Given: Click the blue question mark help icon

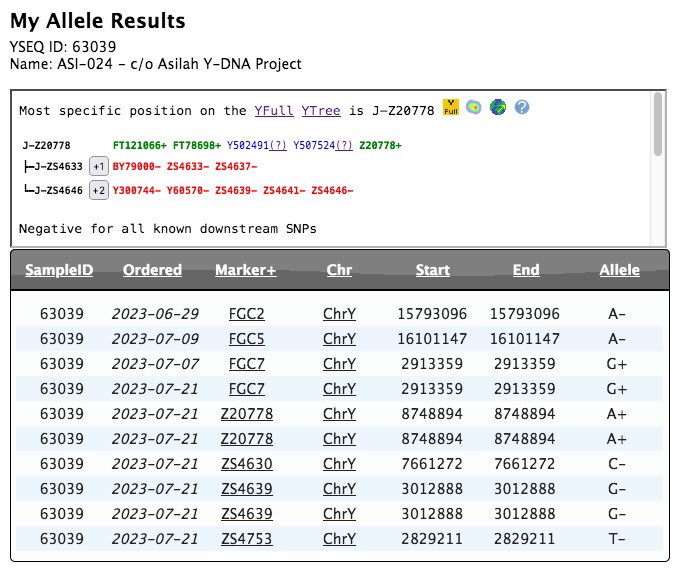Looking at the screenshot, I should pyautogui.click(x=522, y=107).
